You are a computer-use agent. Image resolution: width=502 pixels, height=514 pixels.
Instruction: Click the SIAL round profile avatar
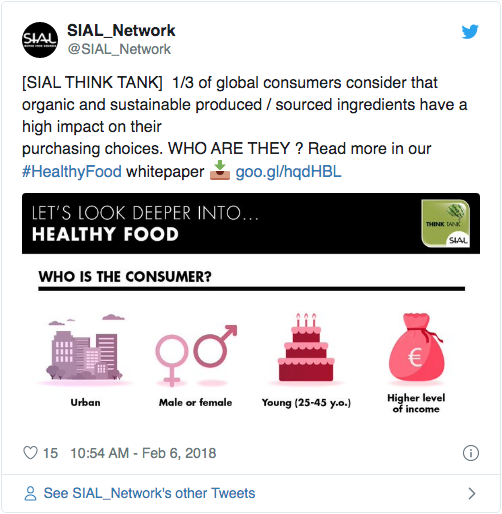pyautogui.click(x=40, y=40)
